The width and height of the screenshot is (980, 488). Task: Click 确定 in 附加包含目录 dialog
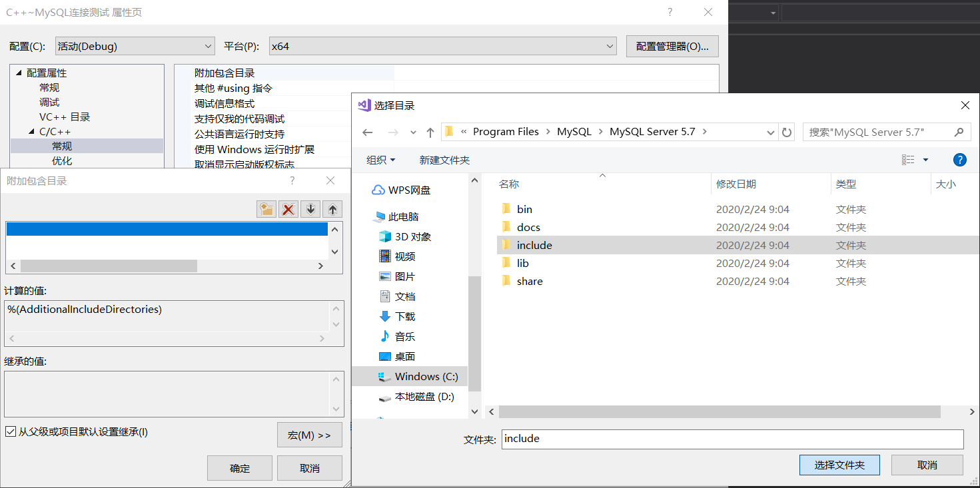(x=240, y=468)
